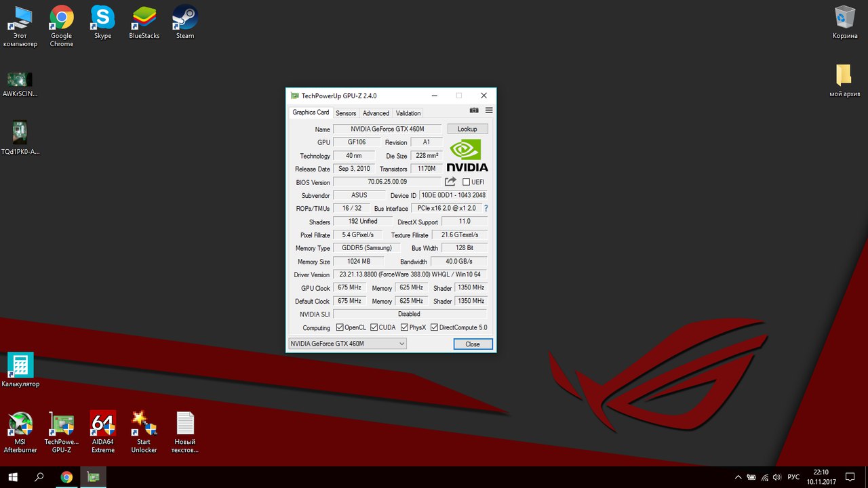
Task: Open Google Chrome desktop shortcut
Action: [62, 26]
